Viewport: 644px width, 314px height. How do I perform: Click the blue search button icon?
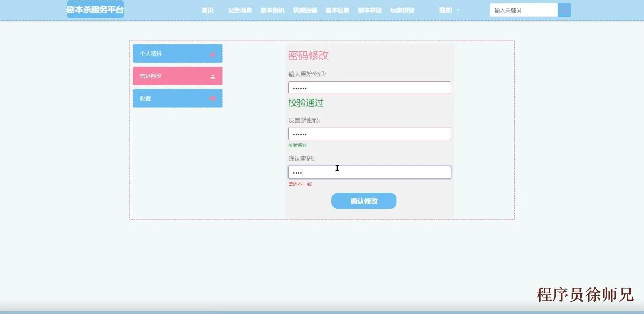tap(564, 10)
